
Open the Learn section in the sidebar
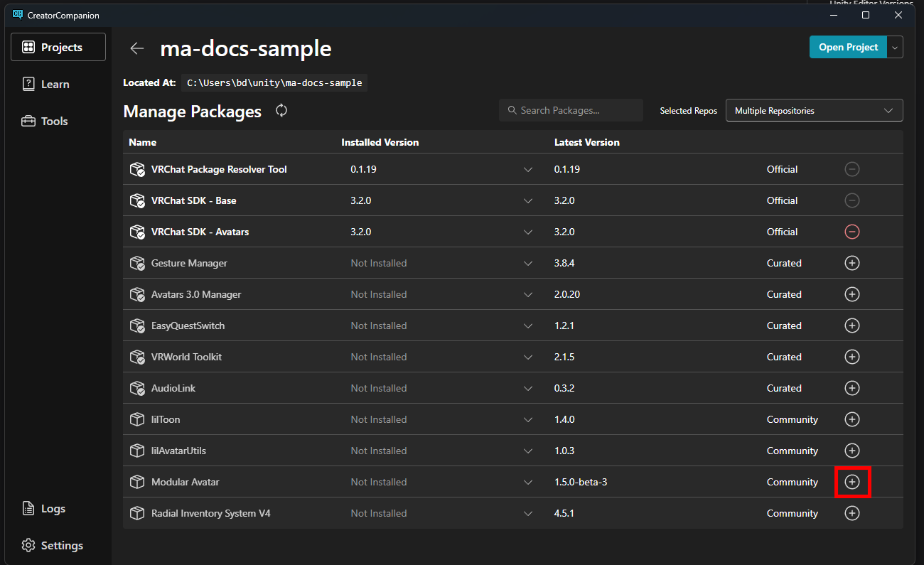pyautogui.click(x=58, y=84)
